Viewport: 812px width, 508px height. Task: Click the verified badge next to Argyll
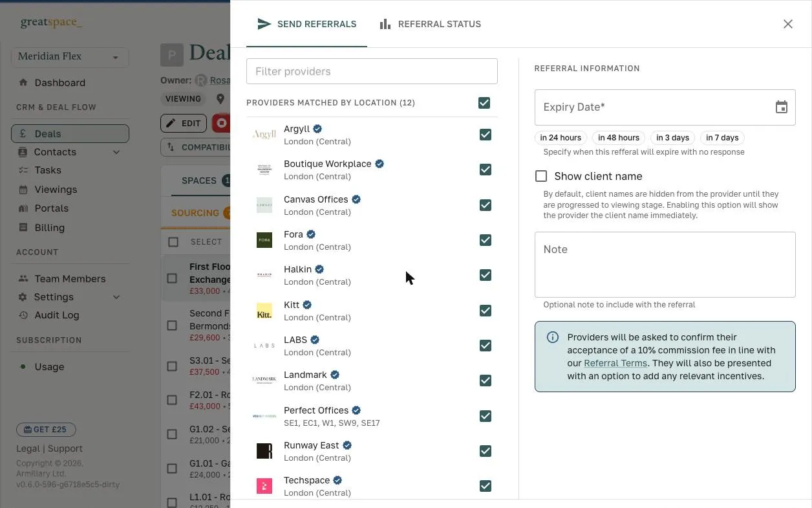tap(317, 129)
